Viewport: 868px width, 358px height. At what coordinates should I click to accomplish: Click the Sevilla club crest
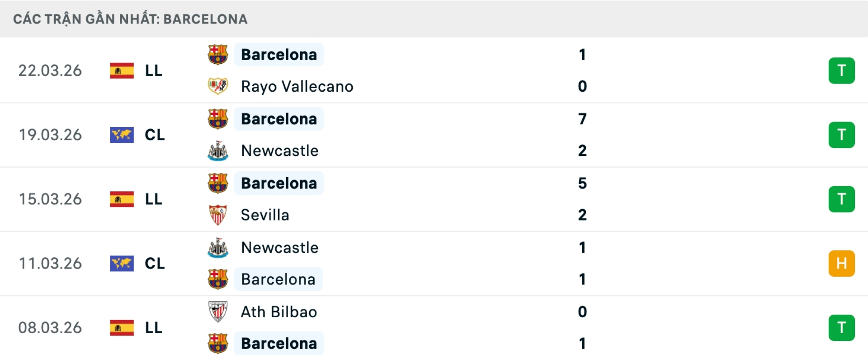click(x=217, y=215)
